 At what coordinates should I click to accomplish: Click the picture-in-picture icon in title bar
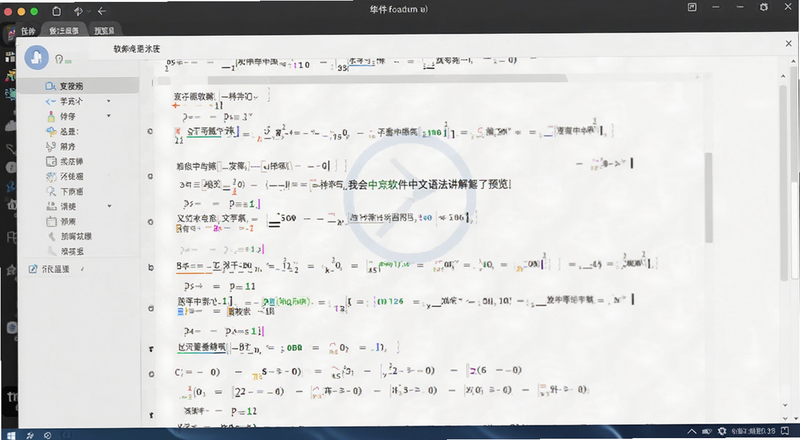(x=692, y=7)
